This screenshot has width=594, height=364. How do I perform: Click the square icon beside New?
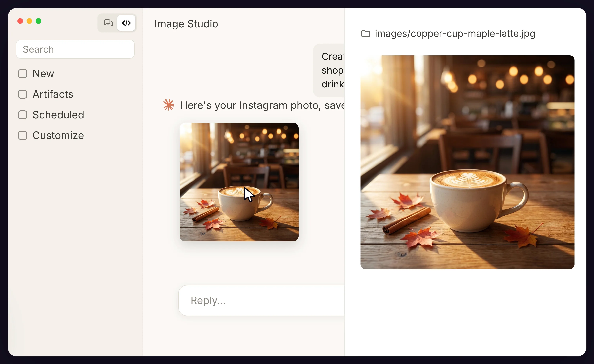point(23,74)
